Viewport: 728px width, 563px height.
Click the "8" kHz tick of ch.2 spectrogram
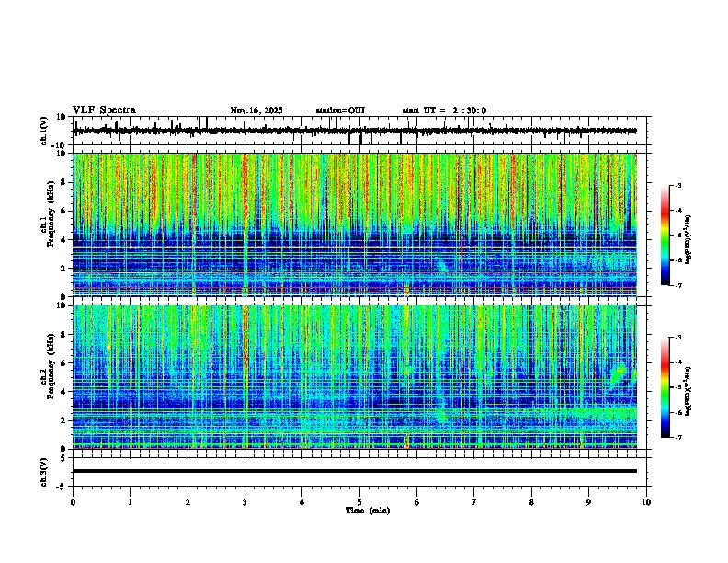[x=63, y=335]
